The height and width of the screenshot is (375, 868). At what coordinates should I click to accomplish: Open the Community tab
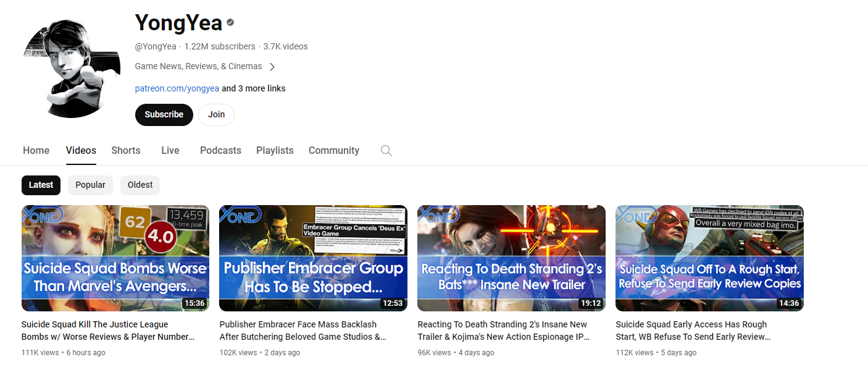(334, 150)
